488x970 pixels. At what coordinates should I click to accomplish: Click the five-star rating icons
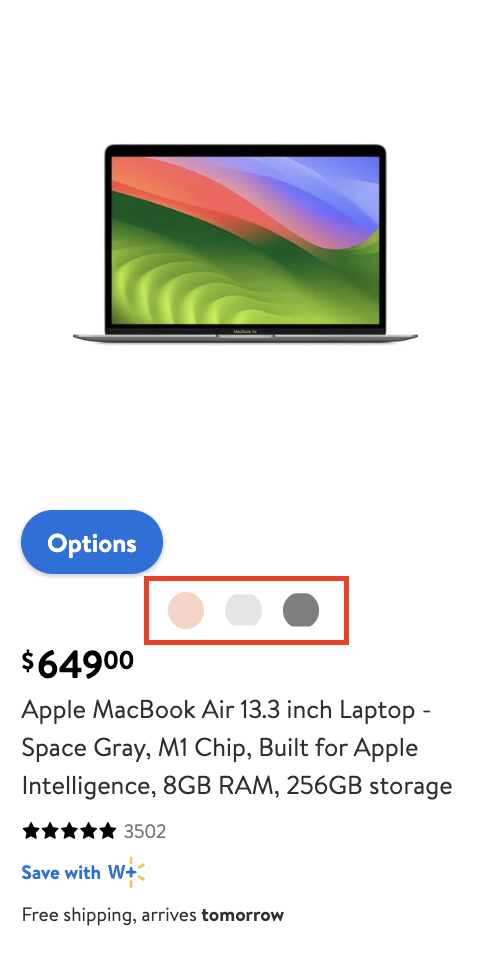point(69,831)
